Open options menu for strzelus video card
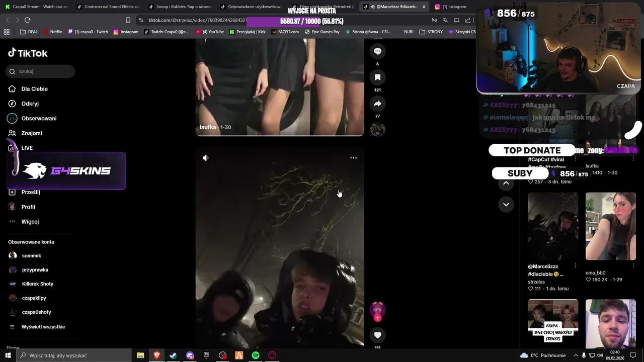Image resolution: width=644 pixels, height=362 pixels. (x=576, y=266)
